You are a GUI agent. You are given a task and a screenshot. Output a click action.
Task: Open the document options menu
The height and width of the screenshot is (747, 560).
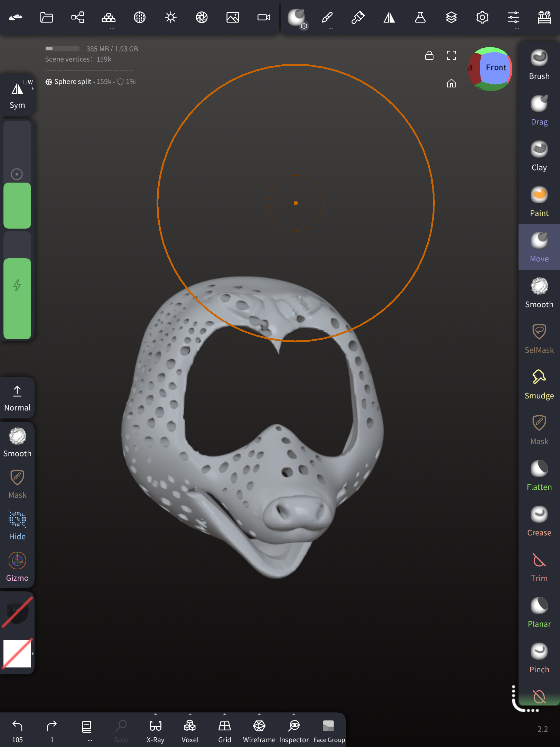click(x=86, y=730)
